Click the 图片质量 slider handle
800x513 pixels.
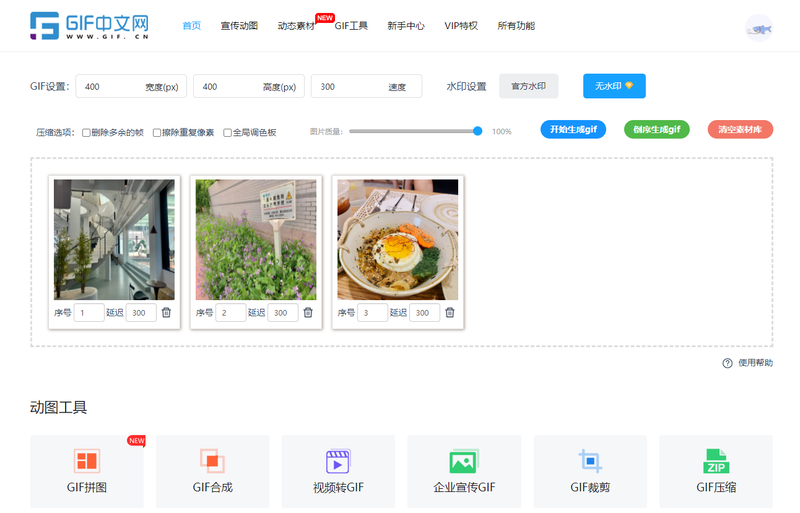click(x=478, y=131)
